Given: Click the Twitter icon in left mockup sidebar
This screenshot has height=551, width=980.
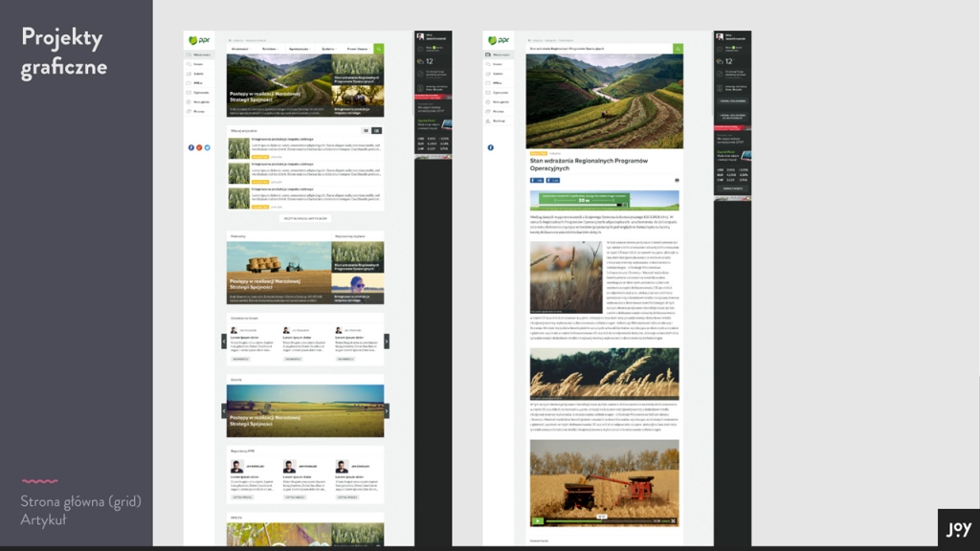Looking at the screenshot, I should click(207, 147).
